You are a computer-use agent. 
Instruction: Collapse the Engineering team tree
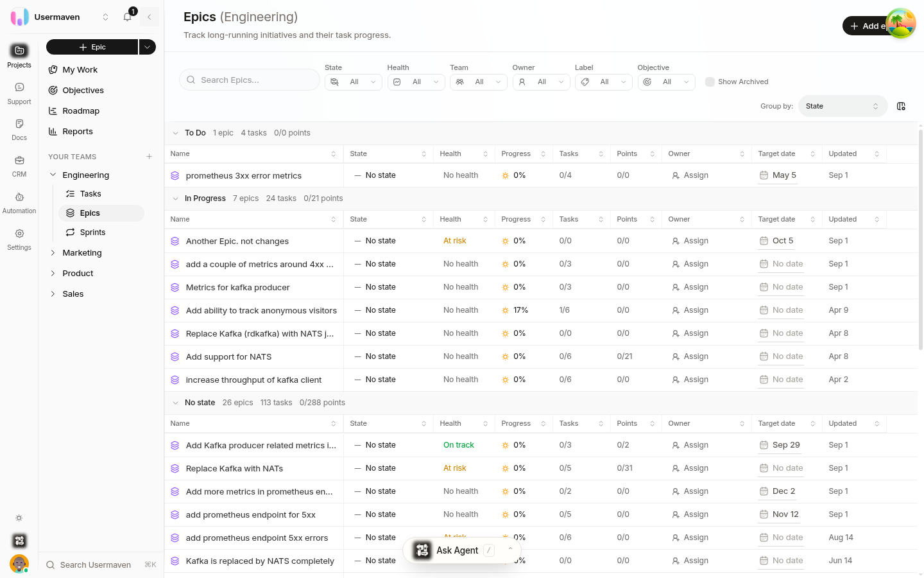53,175
